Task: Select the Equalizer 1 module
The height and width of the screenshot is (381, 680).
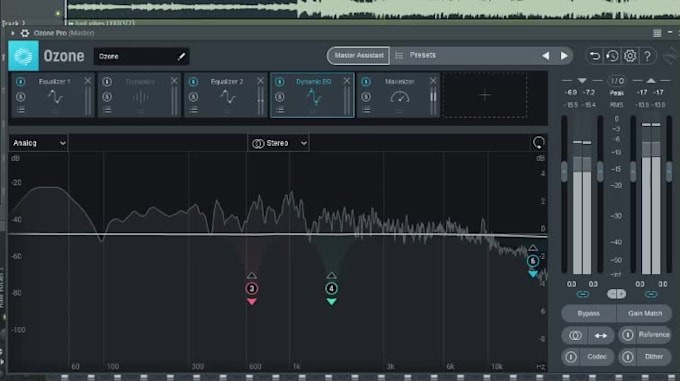Action: (53, 95)
